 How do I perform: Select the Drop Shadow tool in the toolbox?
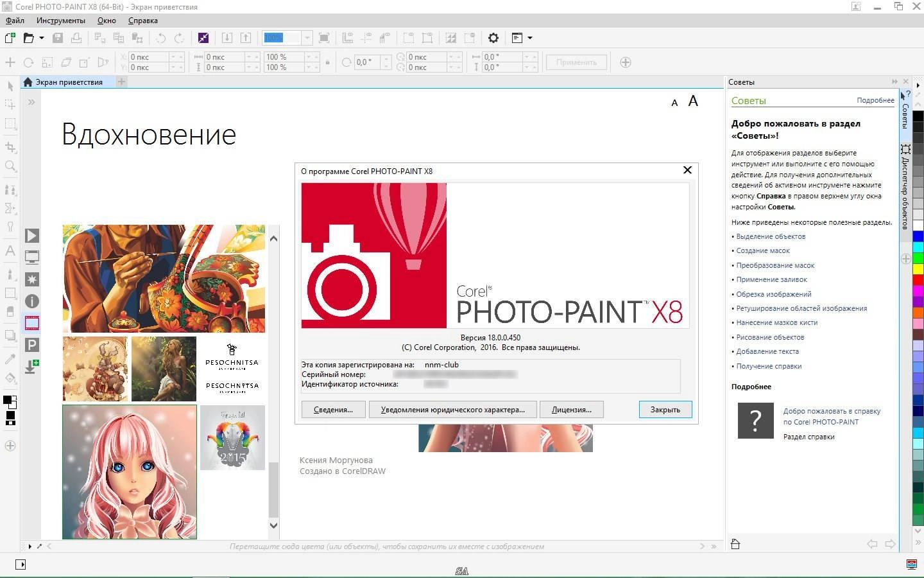tap(10, 335)
